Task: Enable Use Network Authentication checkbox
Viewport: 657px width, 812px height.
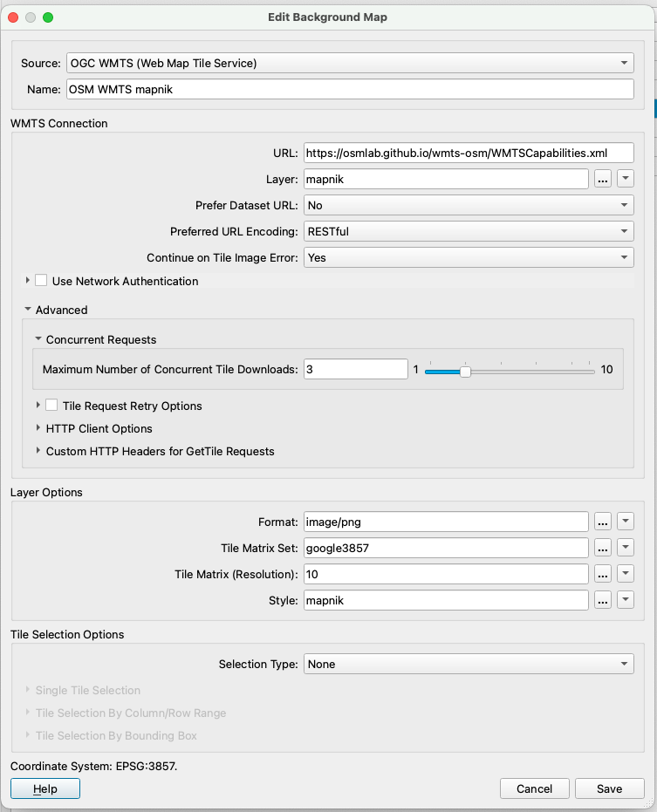Action: click(x=41, y=281)
